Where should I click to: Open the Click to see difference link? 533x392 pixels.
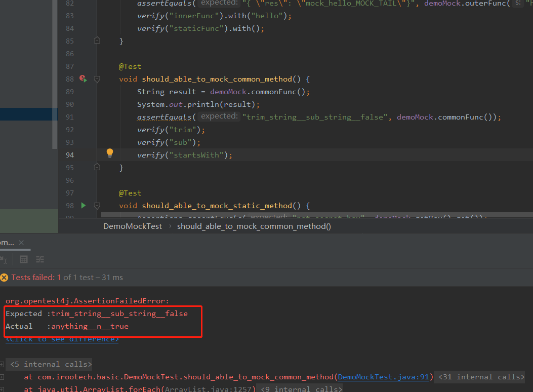(x=62, y=339)
